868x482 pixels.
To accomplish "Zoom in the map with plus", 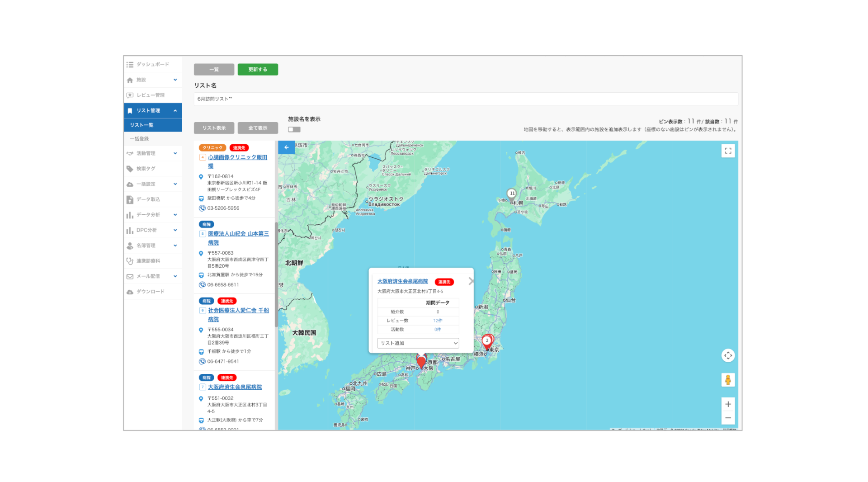I will [728, 404].
